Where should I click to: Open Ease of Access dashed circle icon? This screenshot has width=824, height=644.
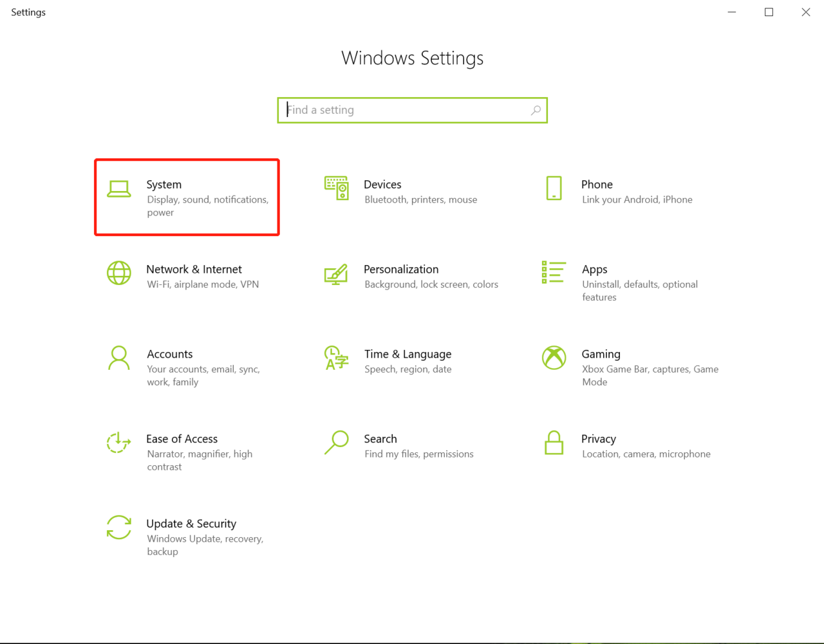119,443
